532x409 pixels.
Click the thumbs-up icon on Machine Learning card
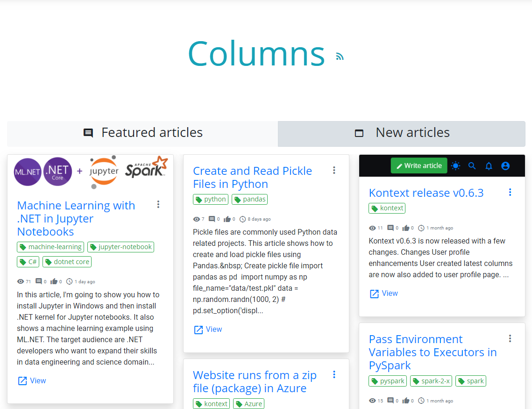click(x=54, y=281)
